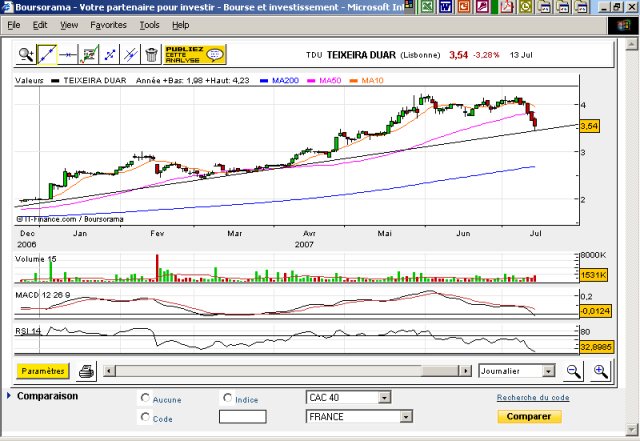Viewport: 640px width, 441px height.
Task: Click the TEIXEIRA DUAR header title
Action: pyautogui.click(x=361, y=55)
